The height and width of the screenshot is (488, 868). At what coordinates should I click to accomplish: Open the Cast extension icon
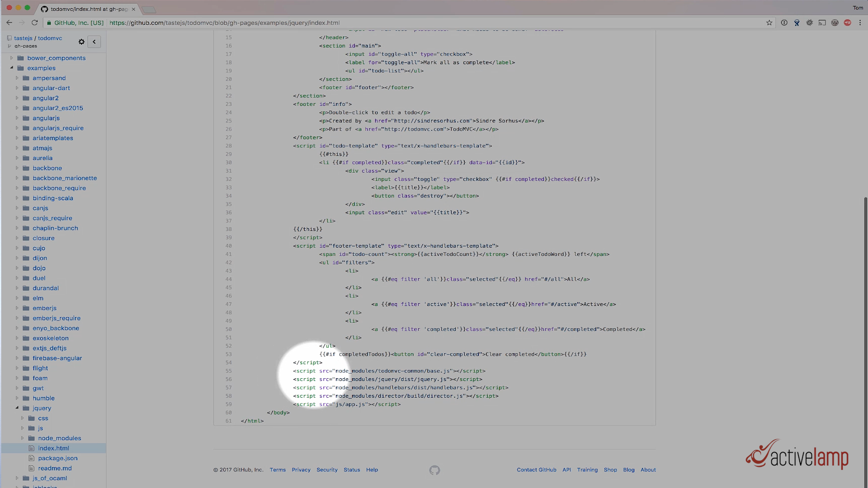tap(822, 23)
